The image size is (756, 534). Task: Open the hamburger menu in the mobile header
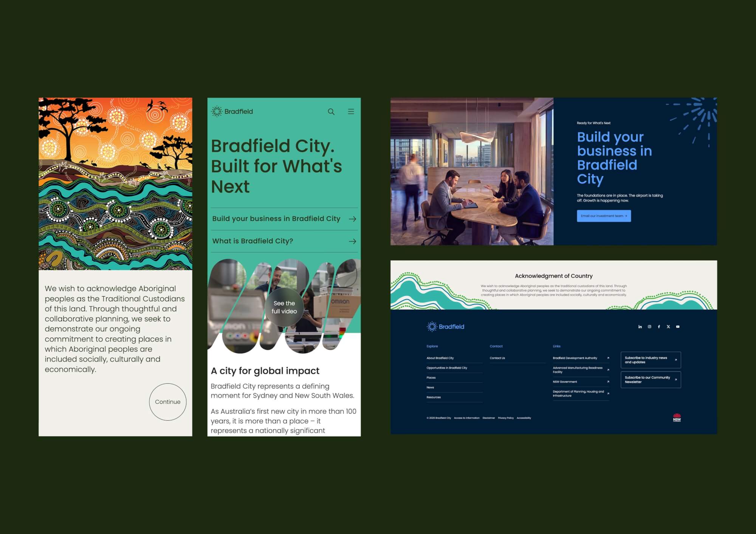351,111
